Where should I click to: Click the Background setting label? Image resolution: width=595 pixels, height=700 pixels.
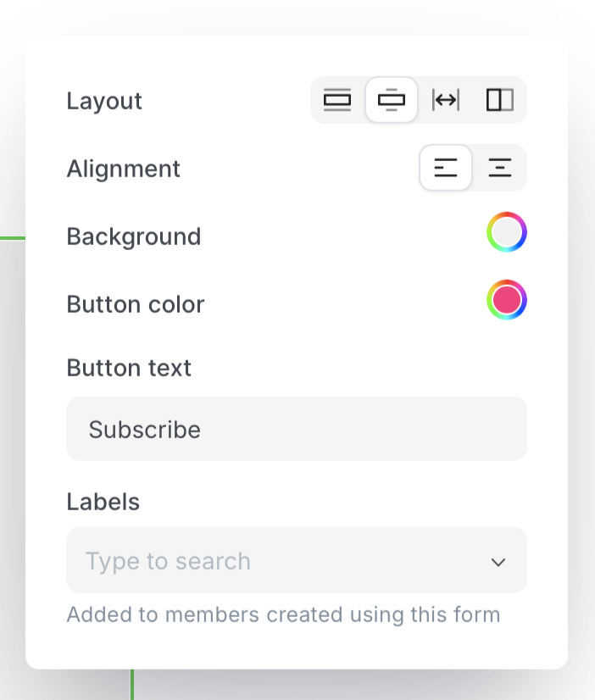click(x=134, y=236)
